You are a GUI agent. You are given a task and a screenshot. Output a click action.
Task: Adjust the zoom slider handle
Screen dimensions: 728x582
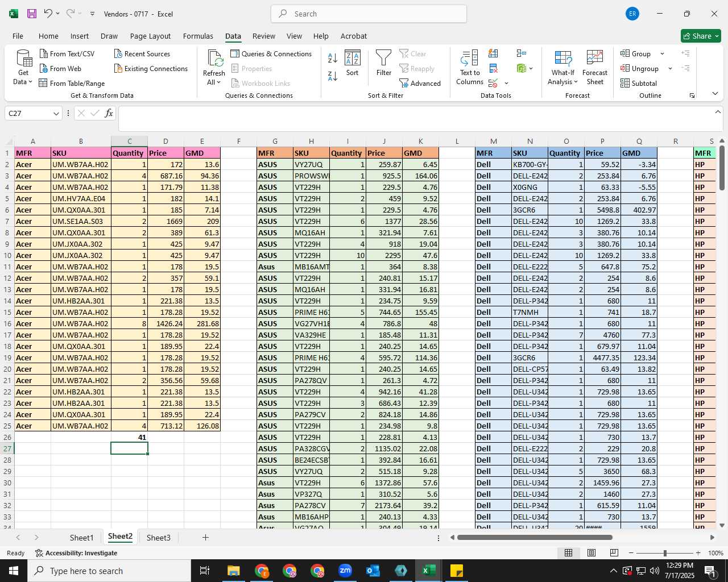click(x=665, y=553)
